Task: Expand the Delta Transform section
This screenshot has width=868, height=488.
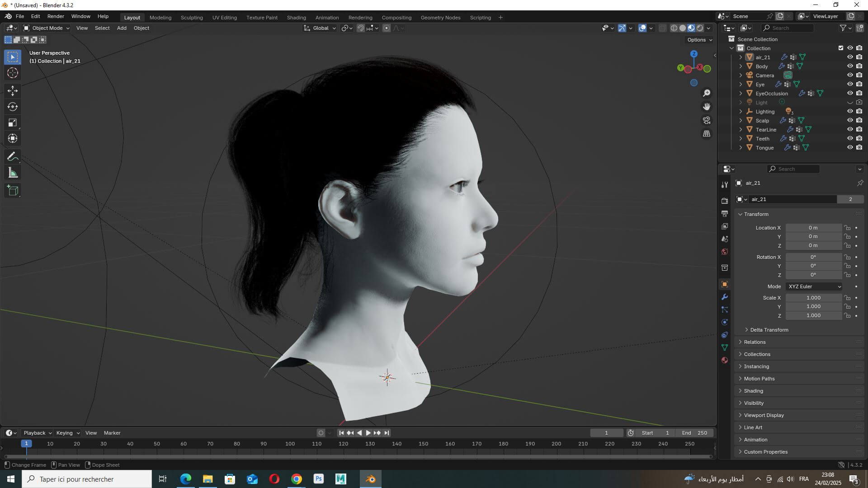Action: pyautogui.click(x=769, y=330)
